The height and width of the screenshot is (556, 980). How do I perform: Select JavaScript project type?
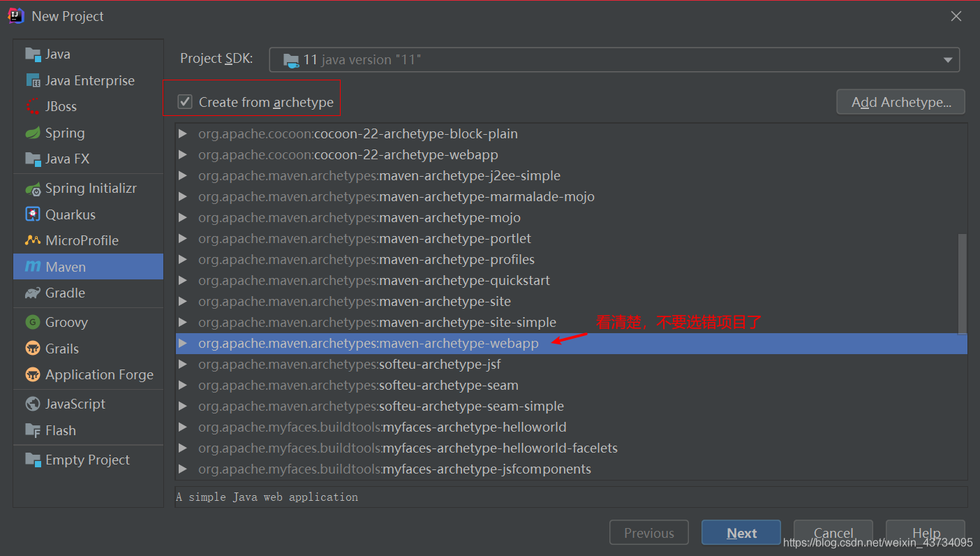coord(88,404)
